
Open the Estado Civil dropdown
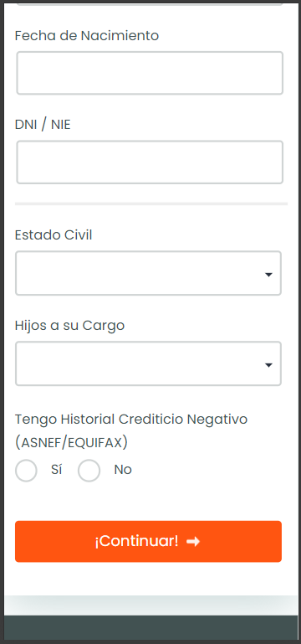coord(149,273)
